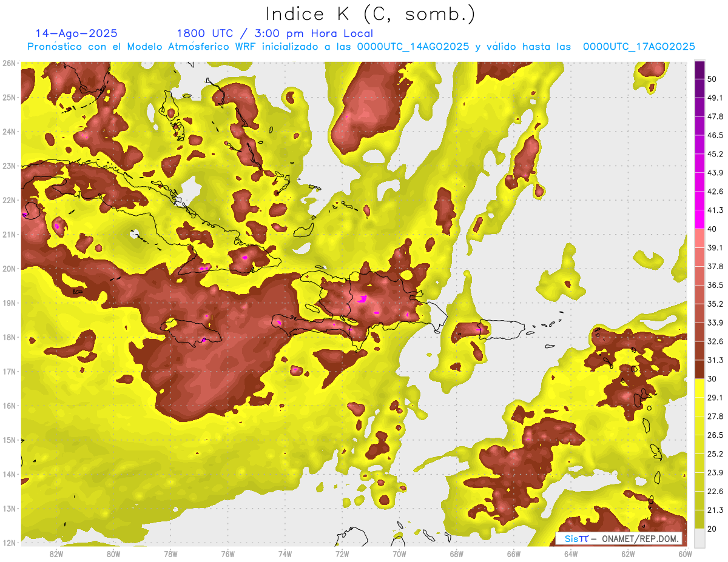Select the date text '14-Ago-2025'
This screenshot has width=728, height=562.
76,33
